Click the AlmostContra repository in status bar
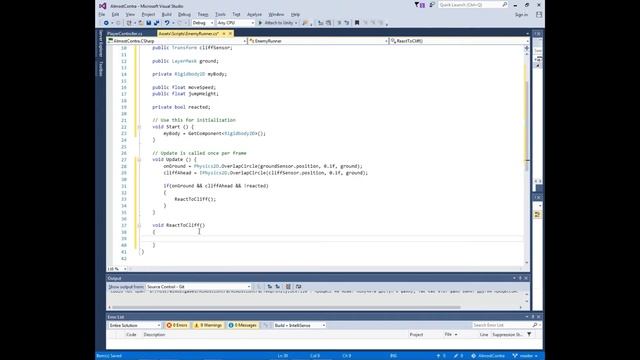This screenshot has width=640, height=360. (488, 356)
